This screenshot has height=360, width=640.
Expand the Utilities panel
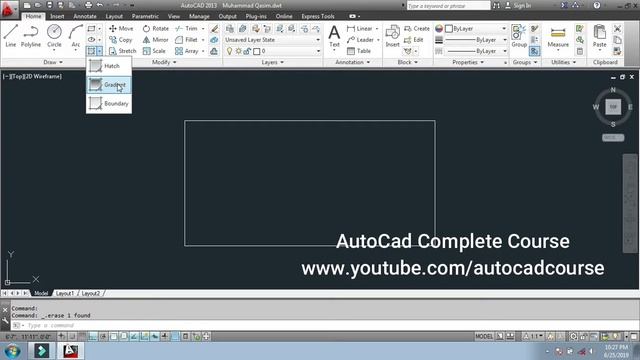[564, 62]
